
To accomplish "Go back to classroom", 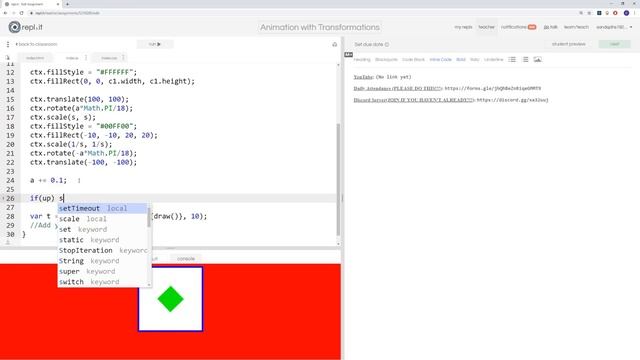I will pyautogui.click(x=37, y=44).
